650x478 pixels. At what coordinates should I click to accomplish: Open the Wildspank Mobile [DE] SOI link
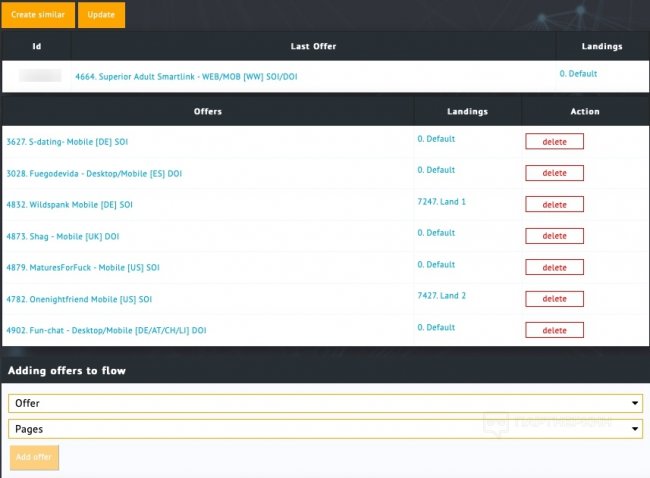point(69,205)
